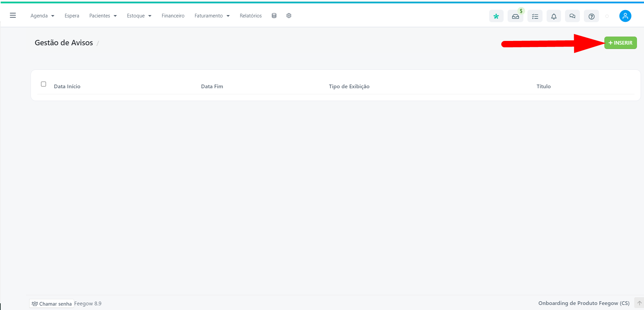Open the user profile avatar
Image resolution: width=644 pixels, height=310 pixels.
pos(625,16)
